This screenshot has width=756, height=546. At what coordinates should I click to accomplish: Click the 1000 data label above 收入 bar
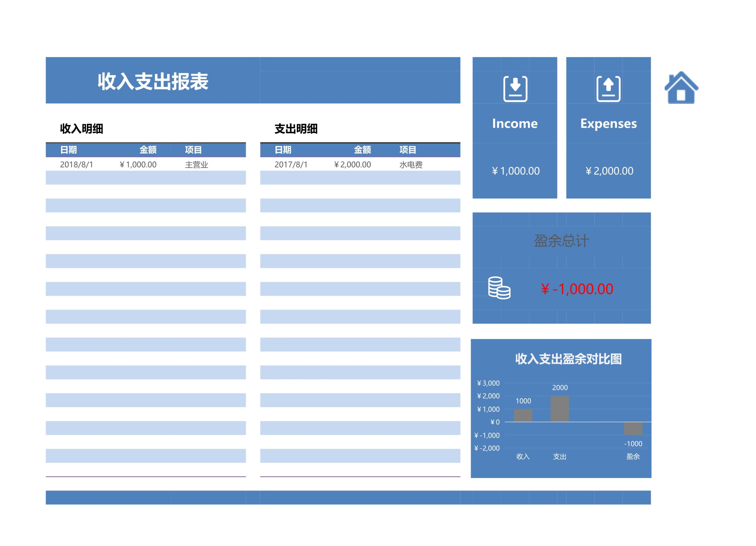coord(523,401)
